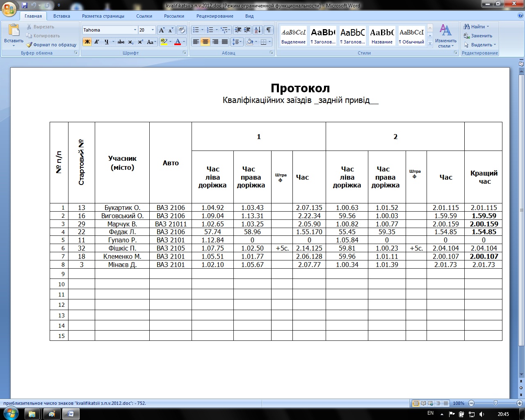Increase font size with Grow Font icon
The image size is (525, 420).
pos(162,30)
